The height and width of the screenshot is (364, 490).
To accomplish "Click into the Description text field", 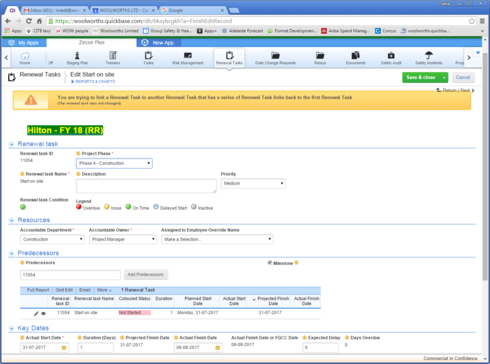I will 146,186.
